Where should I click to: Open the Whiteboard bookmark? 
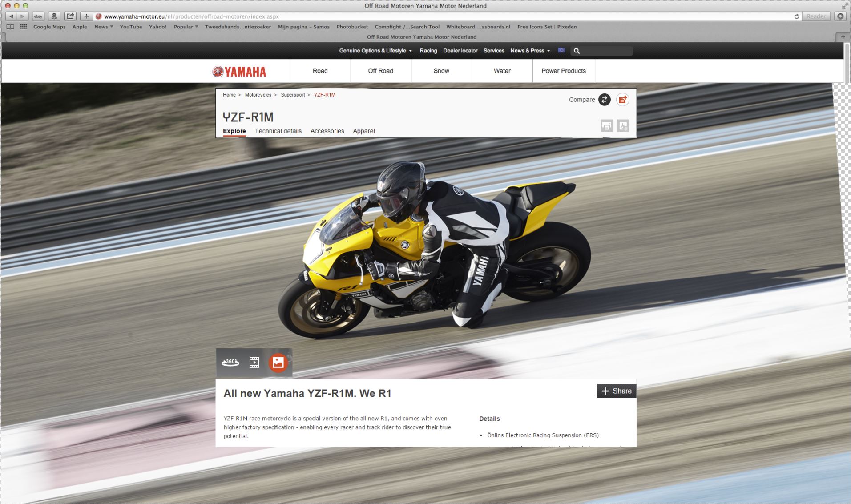click(x=478, y=27)
